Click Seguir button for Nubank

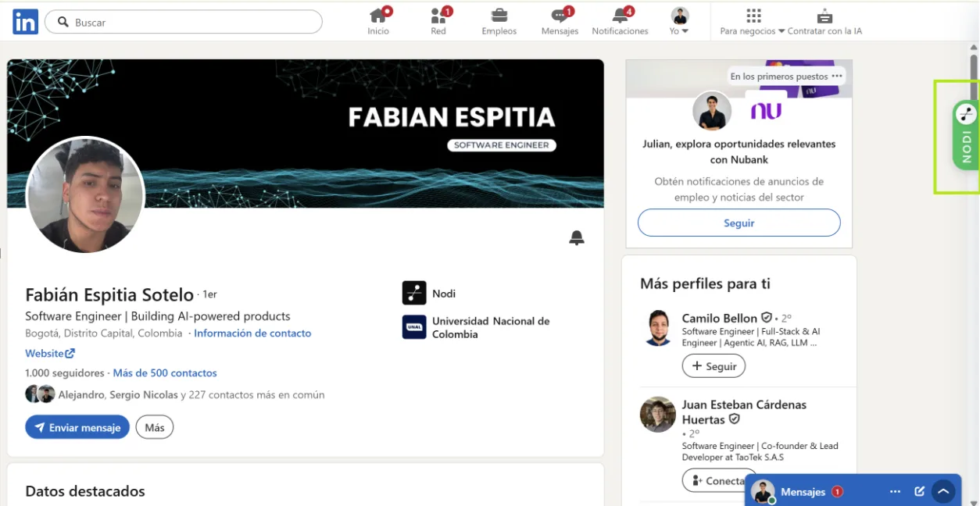pos(739,223)
